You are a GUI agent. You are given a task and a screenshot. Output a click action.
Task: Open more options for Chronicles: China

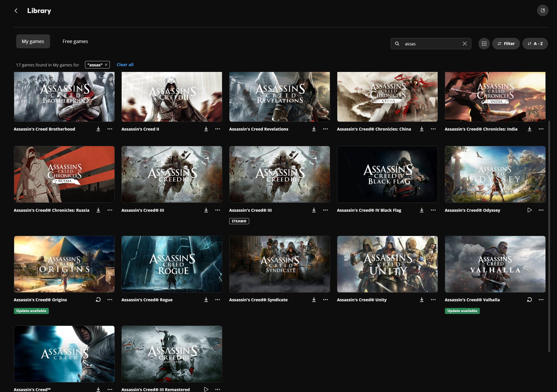[433, 129]
